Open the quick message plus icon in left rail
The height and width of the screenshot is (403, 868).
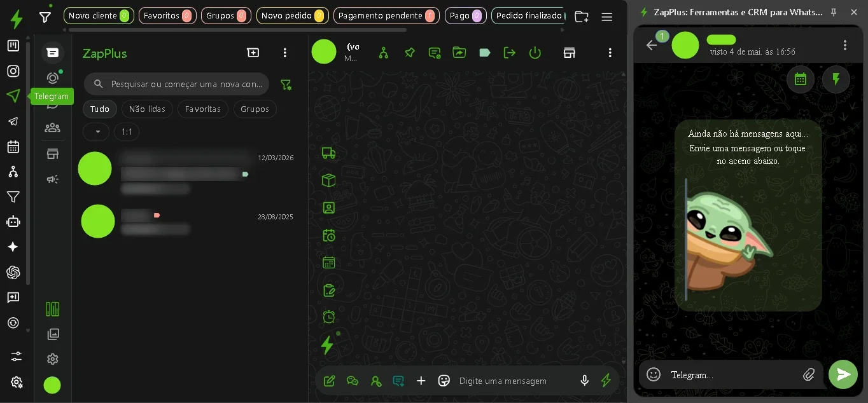click(x=13, y=297)
